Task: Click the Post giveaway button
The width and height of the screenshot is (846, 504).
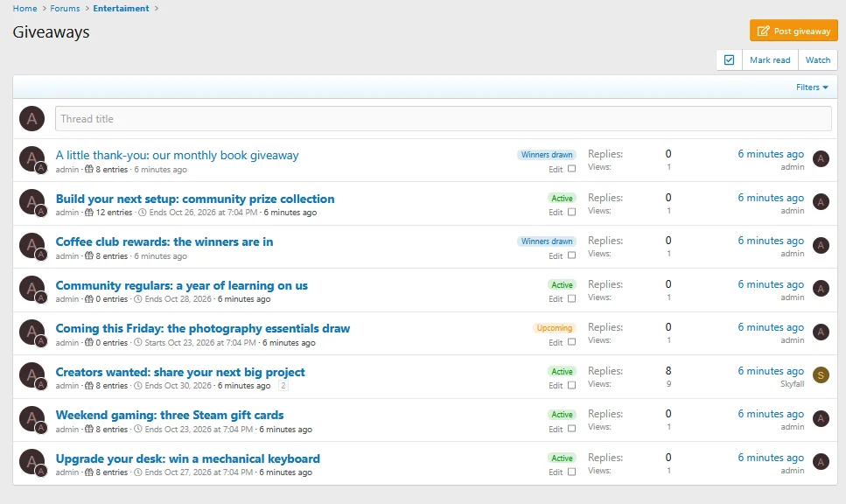Action: 794,31
